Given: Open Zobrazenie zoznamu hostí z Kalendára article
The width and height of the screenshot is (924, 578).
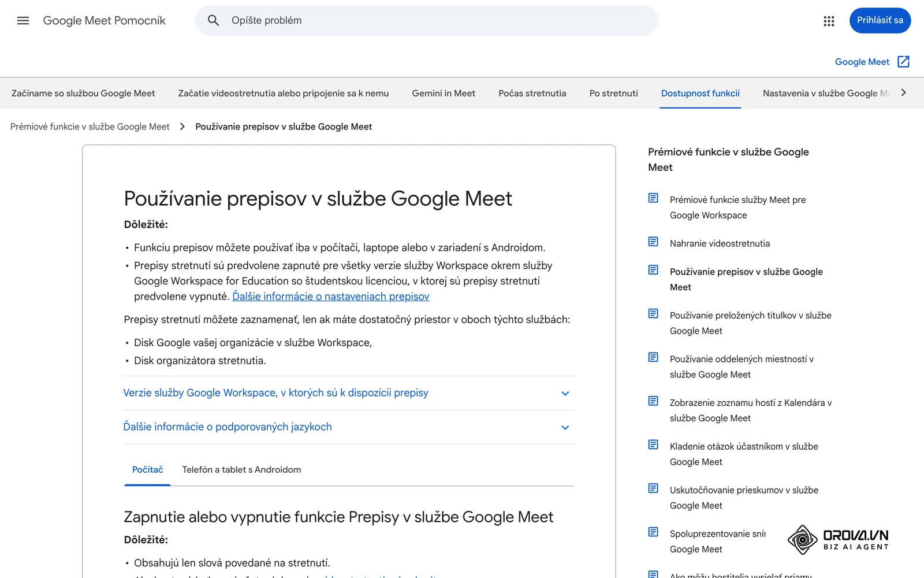Looking at the screenshot, I should [750, 410].
